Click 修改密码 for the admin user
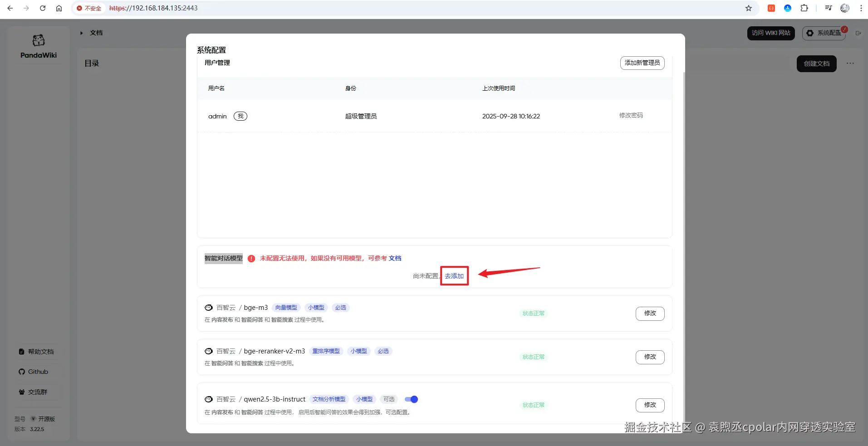868x446 pixels. point(631,116)
